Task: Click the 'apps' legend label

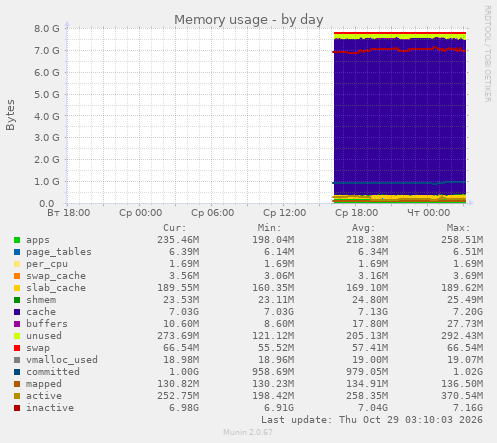Action: pyautogui.click(x=38, y=240)
